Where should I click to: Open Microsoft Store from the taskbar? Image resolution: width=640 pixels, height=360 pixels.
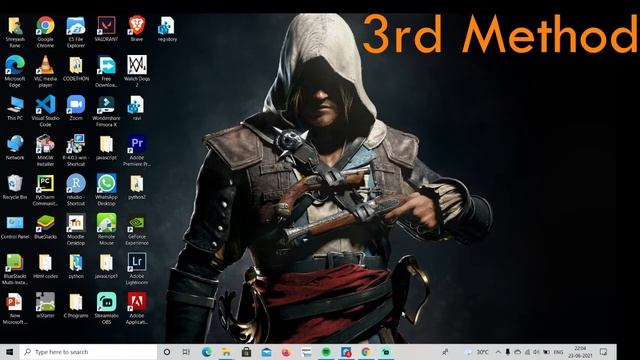point(246,352)
